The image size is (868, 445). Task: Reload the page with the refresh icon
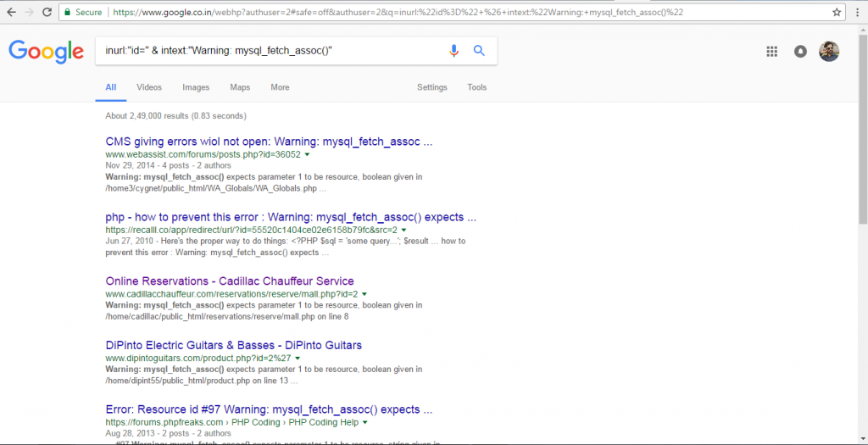tap(47, 12)
